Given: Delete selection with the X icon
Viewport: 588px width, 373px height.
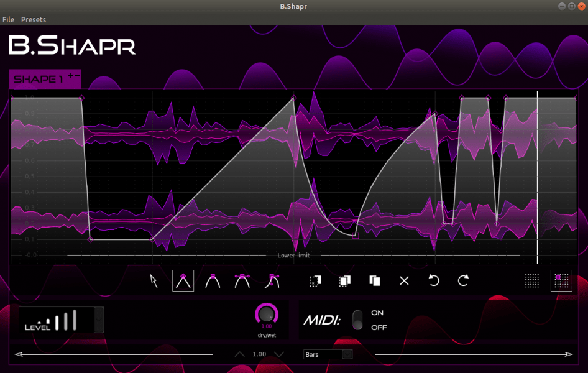Looking at the screenshot, I should coord(404,281).
